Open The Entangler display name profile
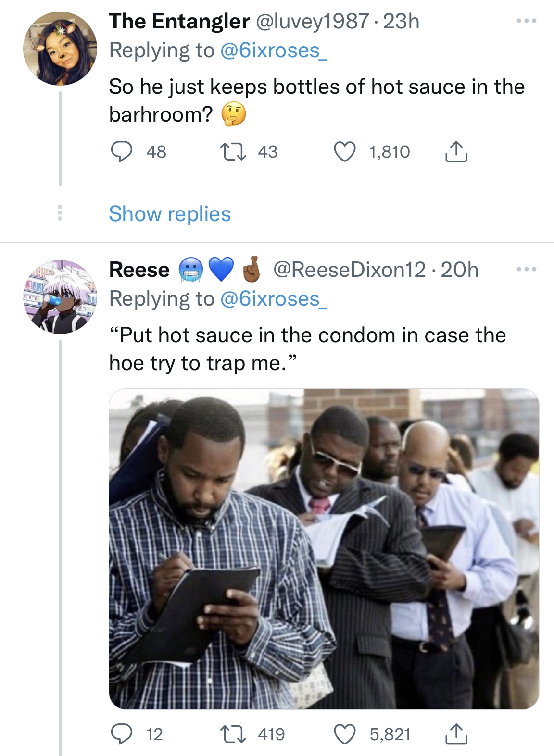The image size is (554, 756). click(179, 21)
